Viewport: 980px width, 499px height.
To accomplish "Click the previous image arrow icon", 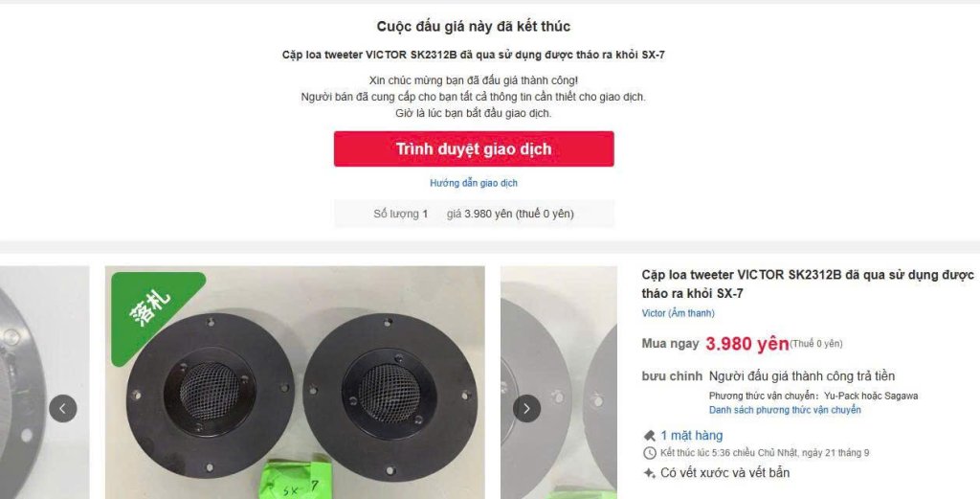I will click(x=63, y=408).
